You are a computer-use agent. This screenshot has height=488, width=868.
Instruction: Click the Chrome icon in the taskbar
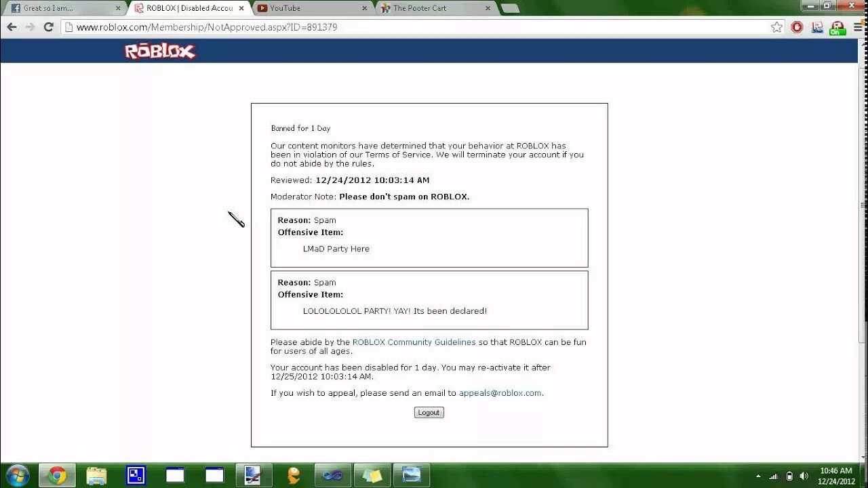[57, 475]
